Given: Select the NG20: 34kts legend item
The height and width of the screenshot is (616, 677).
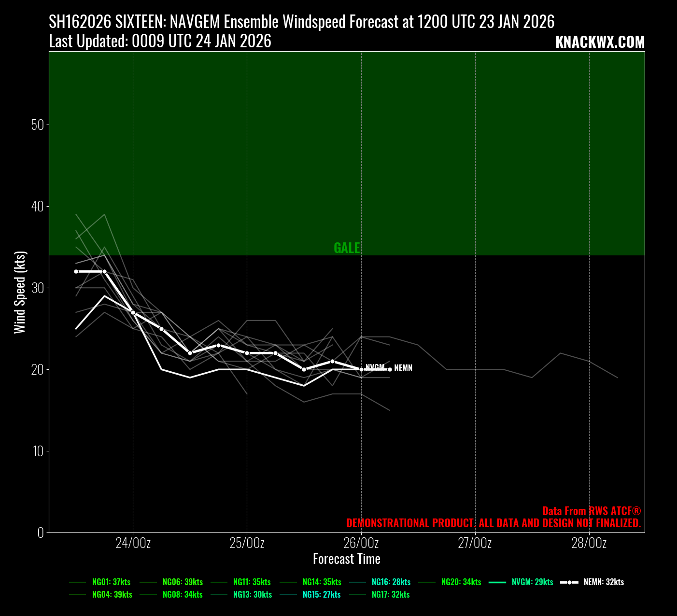Looking at the screenshot, I should [x=461, y=582].
